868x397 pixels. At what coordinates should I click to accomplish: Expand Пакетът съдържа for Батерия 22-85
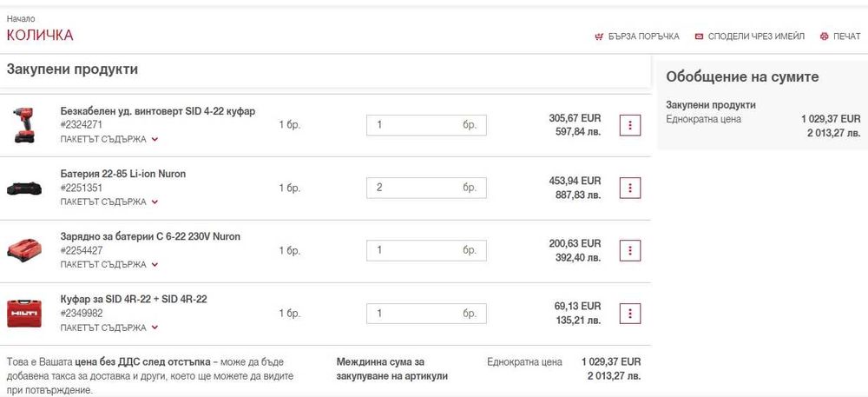click(x=109, y=202)
